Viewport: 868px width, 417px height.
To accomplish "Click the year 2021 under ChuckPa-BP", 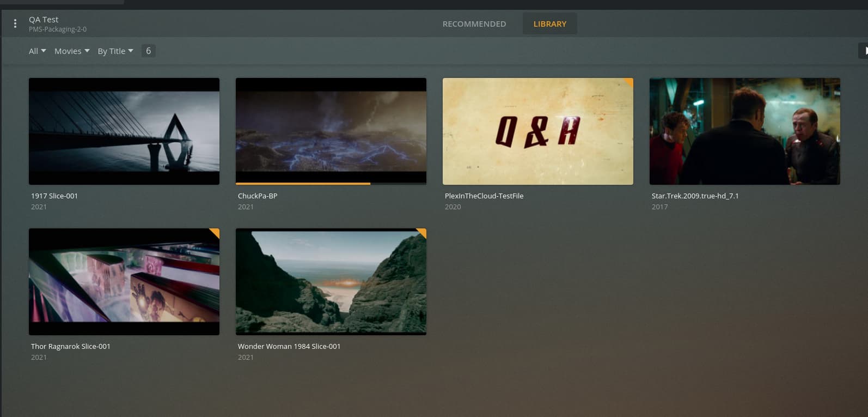I will [246, 207].
